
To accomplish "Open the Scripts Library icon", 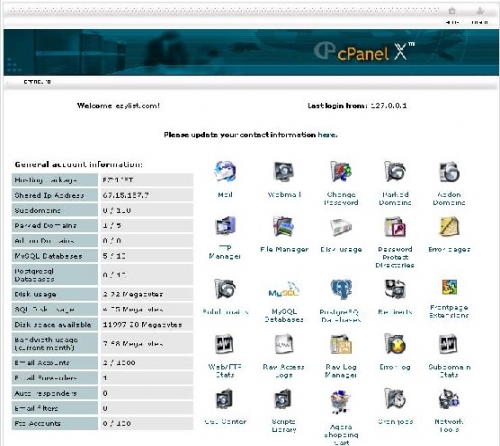I will tap(283, 399).
